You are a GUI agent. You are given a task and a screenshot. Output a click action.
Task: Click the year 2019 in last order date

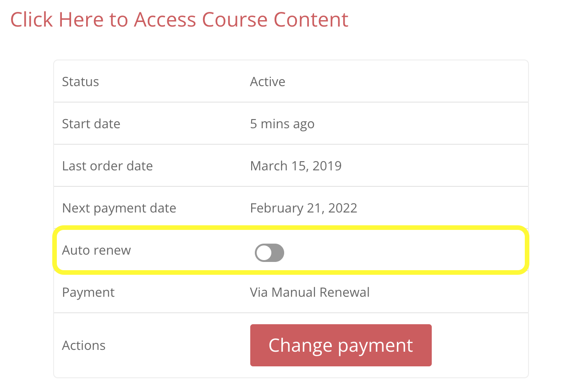[327, 166]
